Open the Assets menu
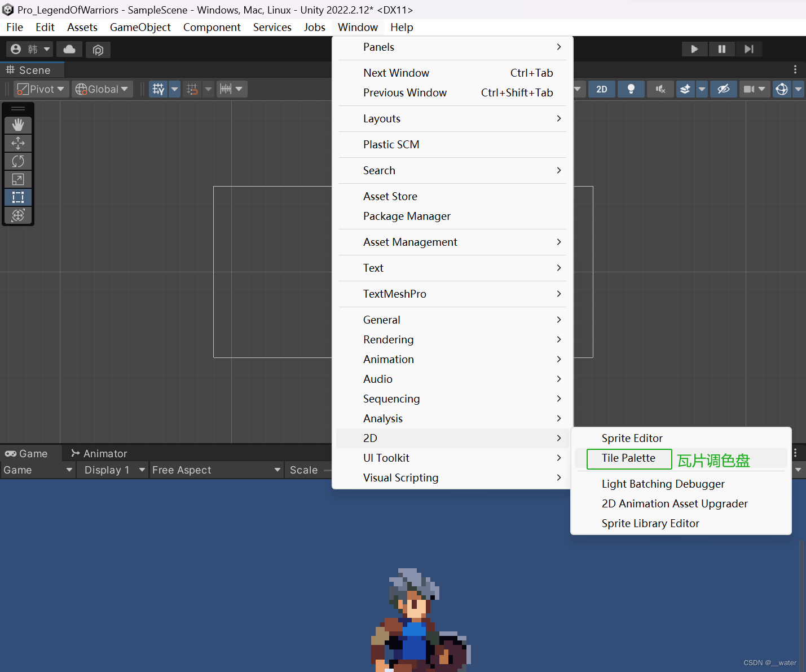The height and width of the screenshot is (672, 806). point(82,27)
